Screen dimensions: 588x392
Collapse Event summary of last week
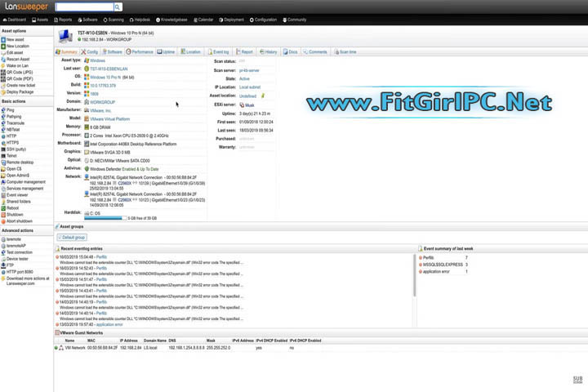(419, 247)
